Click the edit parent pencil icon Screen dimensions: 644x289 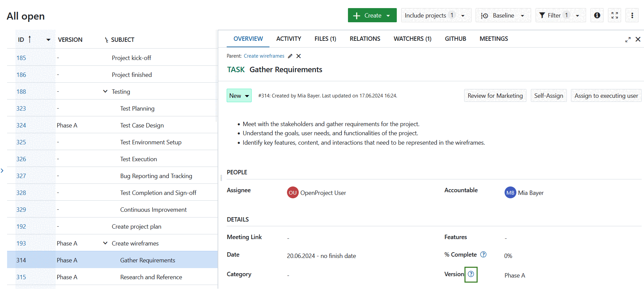(290, 56)
